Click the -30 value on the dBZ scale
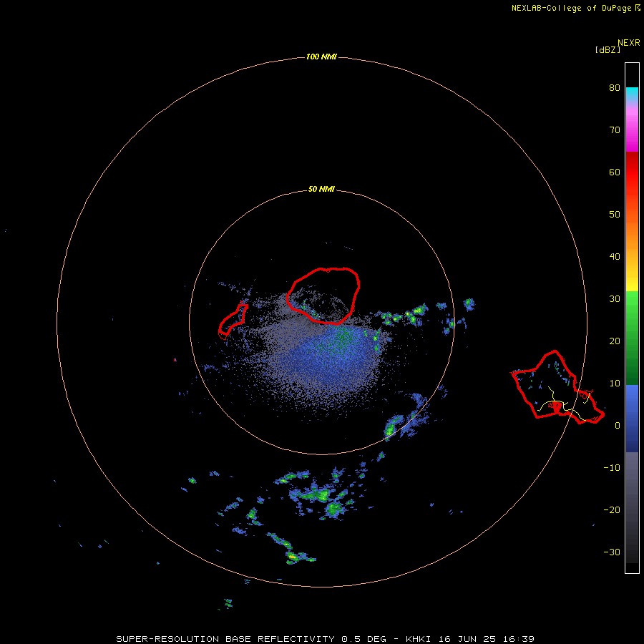 click(612, 552)
